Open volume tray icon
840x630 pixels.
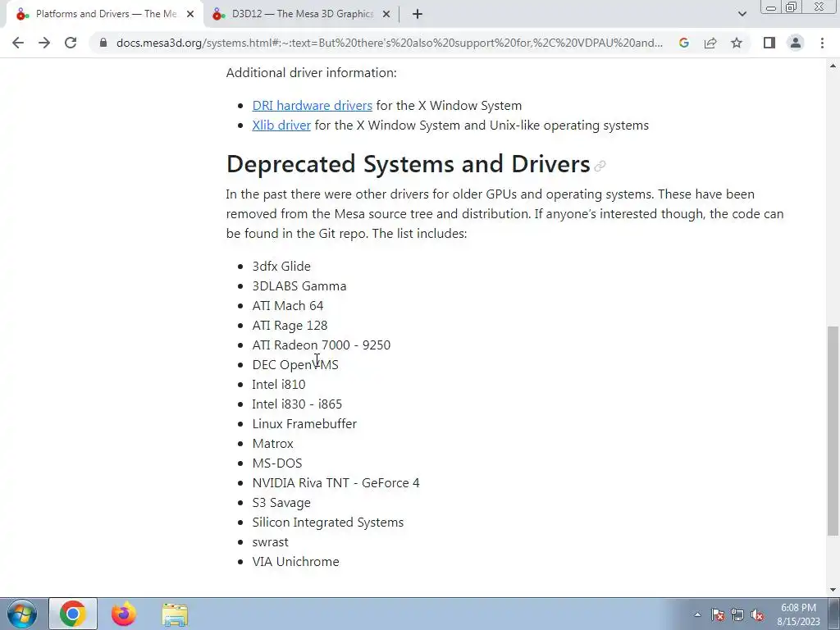pos(757,614)
